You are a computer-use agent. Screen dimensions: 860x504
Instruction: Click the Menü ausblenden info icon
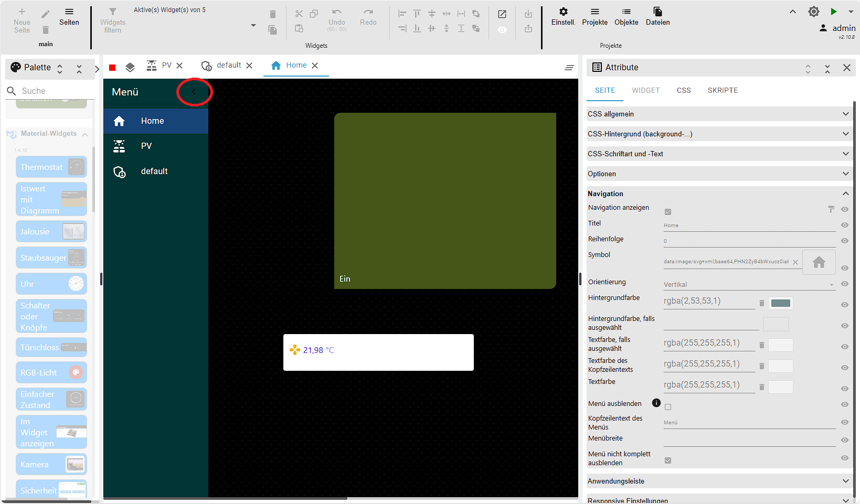click(x=656, y=403)
